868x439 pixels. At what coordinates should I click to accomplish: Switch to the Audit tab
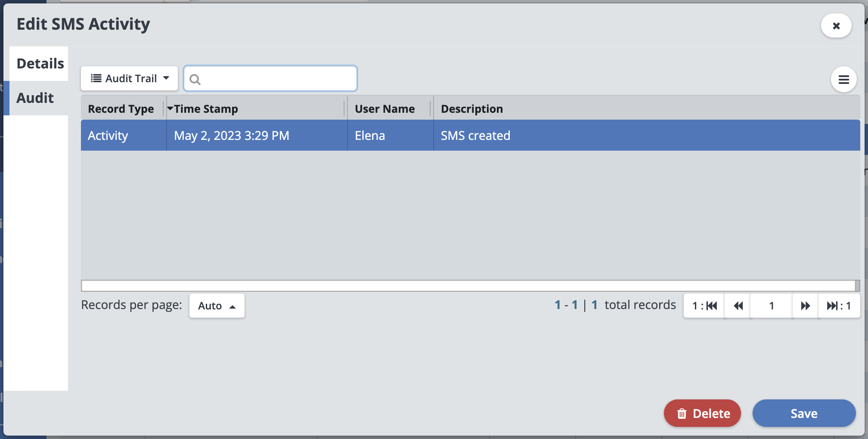click(35, 98)
